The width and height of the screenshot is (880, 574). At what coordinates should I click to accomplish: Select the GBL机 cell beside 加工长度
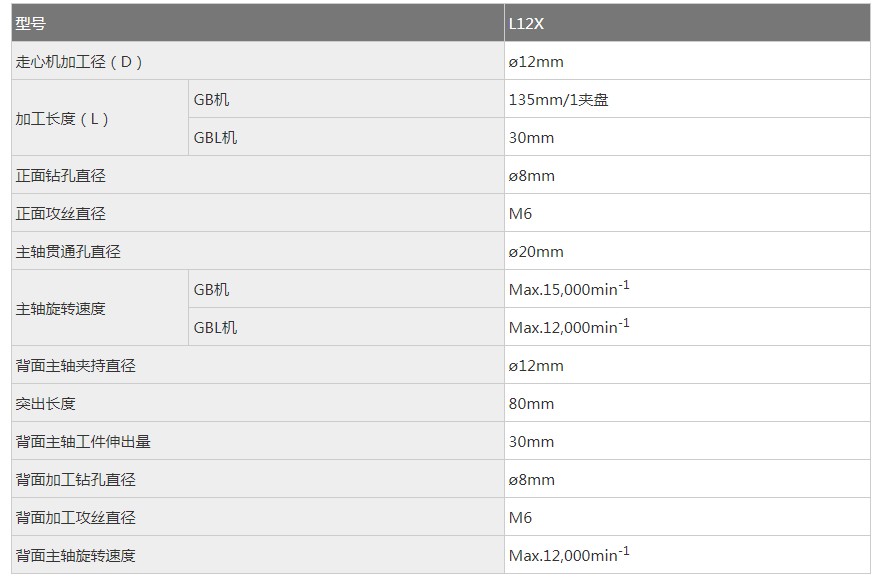pyautogui.click(x=215, y=137)
